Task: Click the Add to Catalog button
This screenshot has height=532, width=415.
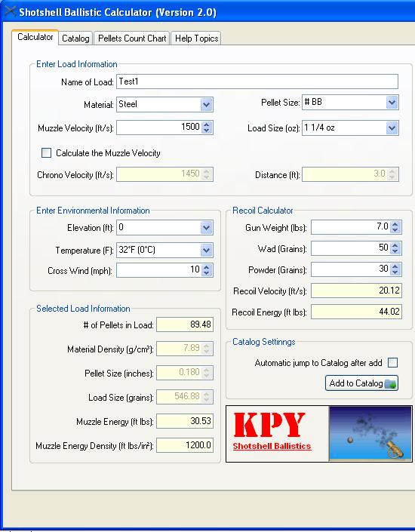Action: point(361,383)
